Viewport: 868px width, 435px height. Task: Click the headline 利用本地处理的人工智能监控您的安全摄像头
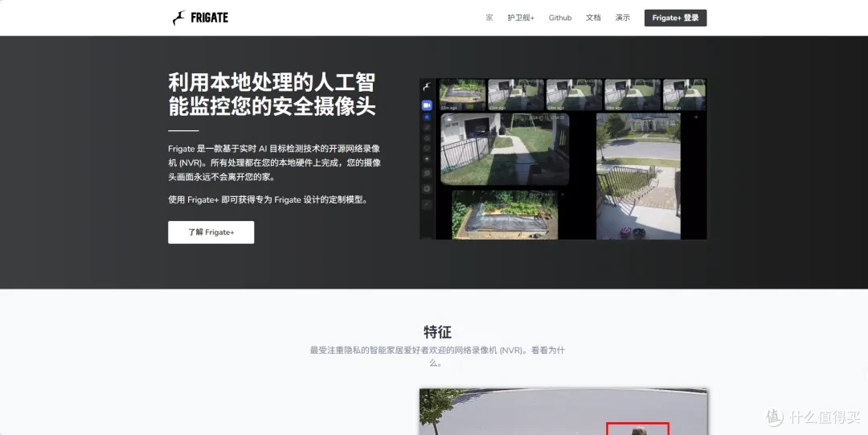(x=272, y=93)
